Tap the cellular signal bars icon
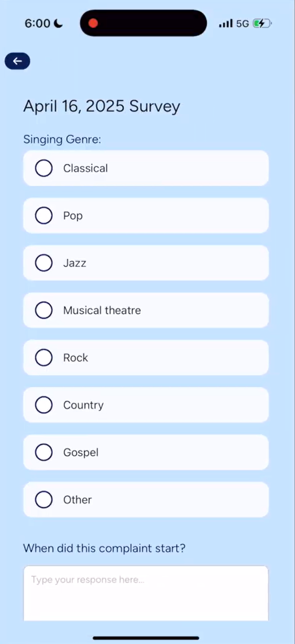 click(x=226, y=23)
